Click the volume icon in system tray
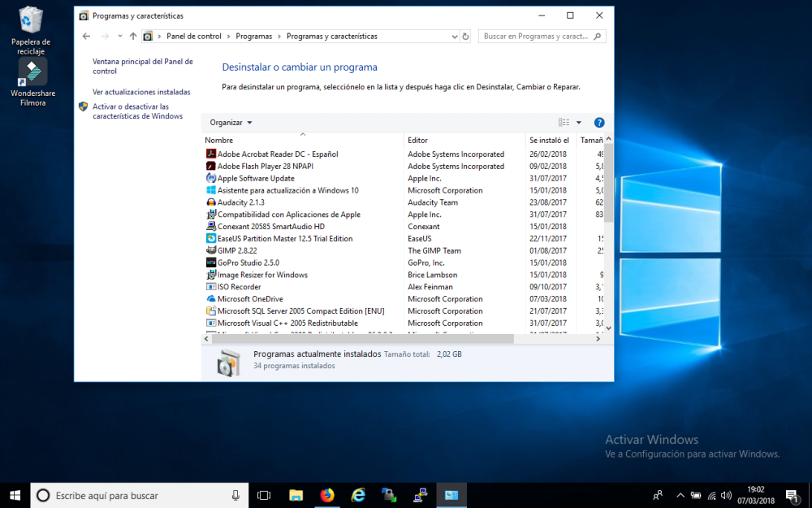812x508 pixels. coord(727,496)
